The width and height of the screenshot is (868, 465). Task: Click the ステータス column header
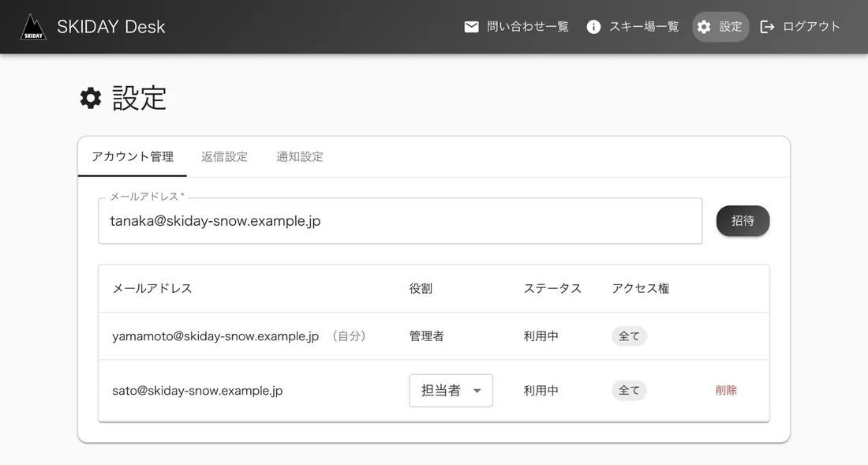point(552,288)
